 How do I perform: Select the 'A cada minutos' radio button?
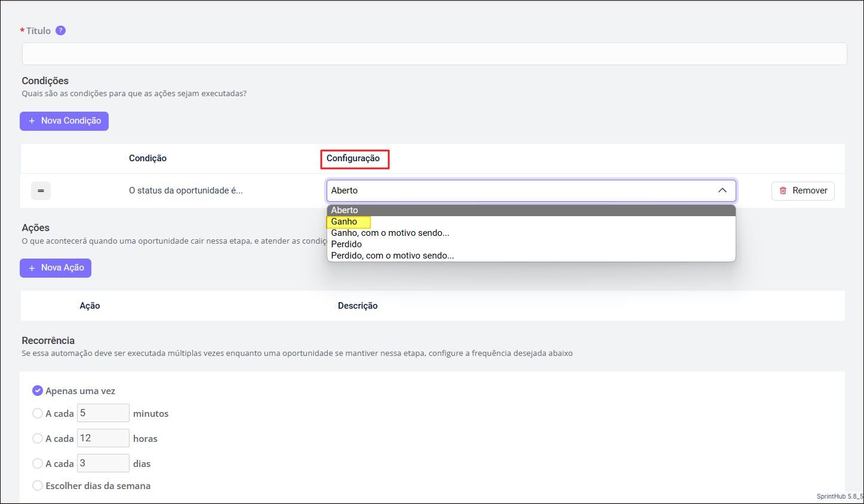pyautogui.click(x=38, y=413)
